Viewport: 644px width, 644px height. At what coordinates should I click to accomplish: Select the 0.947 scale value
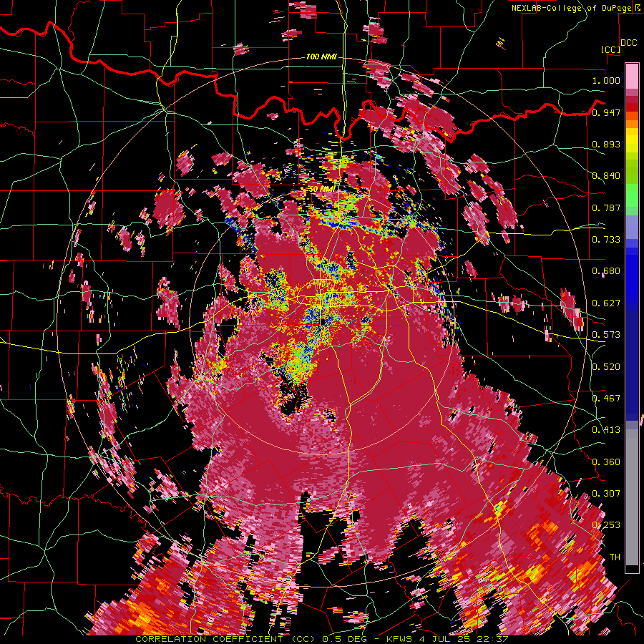[x=606, y=112]
